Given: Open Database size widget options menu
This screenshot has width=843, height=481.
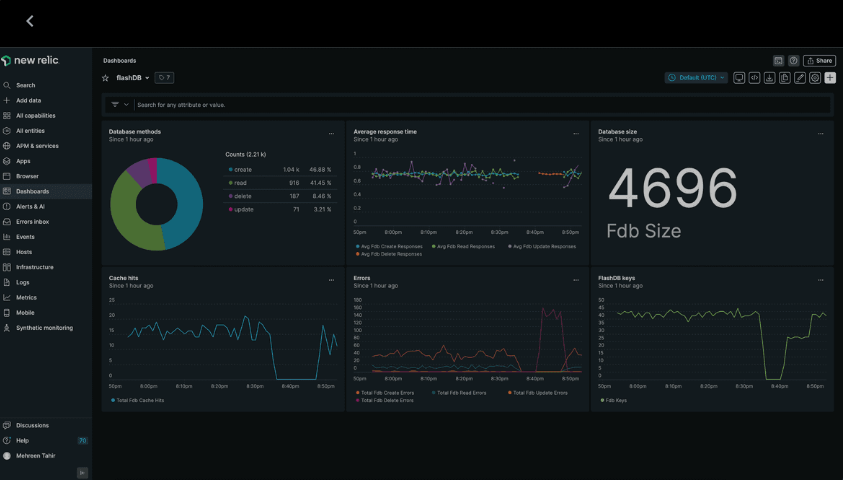Looking at the screenshot, I should tap(820, 134).
